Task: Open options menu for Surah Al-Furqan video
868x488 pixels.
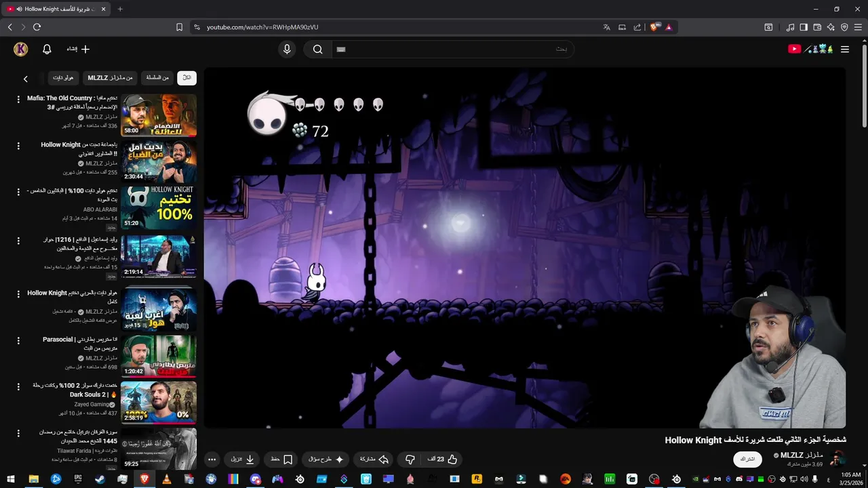Action: click(x=18, y=432)
